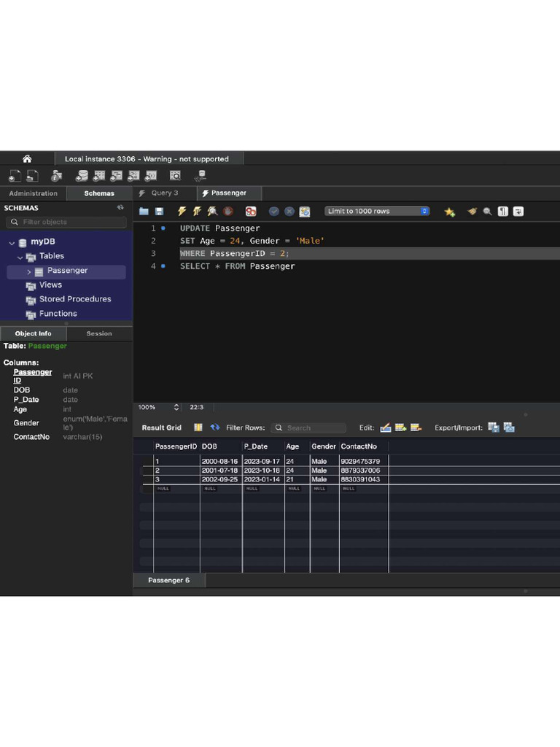The image size is (560, 747).
Task: Open the Session tab in the info panel
Action: pyautogui.click(x=99, y=333)
